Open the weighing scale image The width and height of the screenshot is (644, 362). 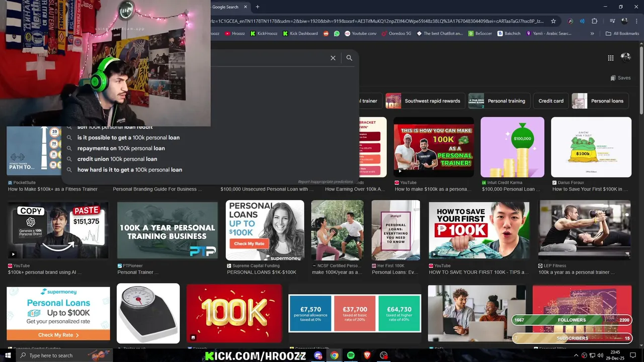point(148,313)
